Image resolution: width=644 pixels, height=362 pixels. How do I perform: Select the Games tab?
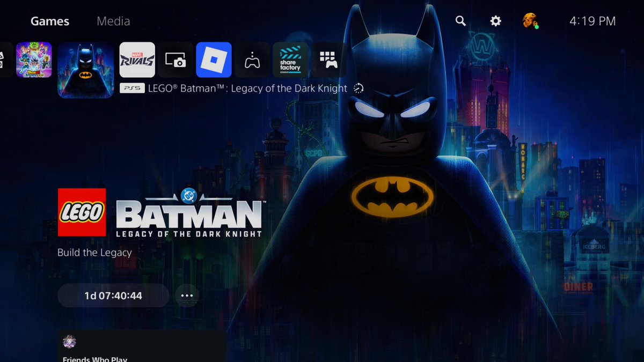coord(50,21)
